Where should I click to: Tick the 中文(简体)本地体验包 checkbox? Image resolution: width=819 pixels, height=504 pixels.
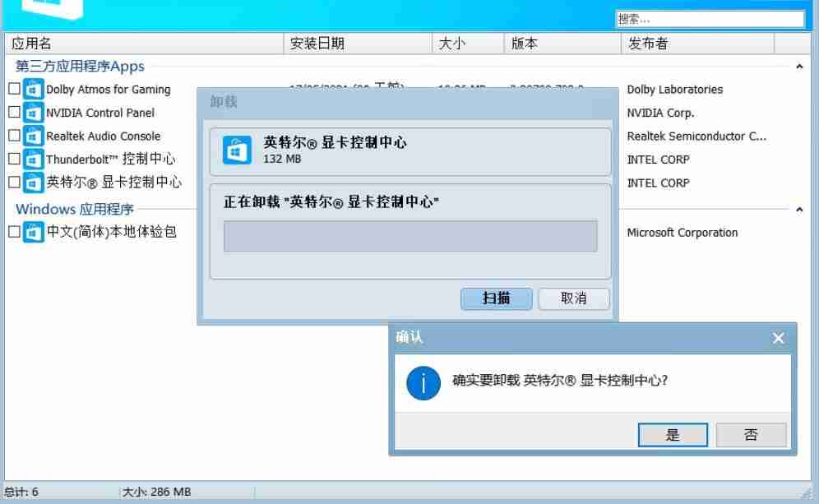[14, 231]
